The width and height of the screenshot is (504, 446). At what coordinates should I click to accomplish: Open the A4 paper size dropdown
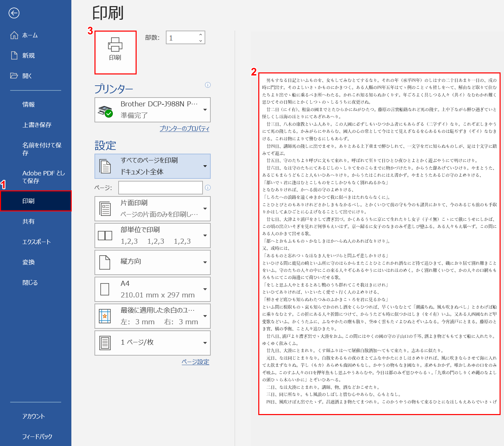point(153,289)
